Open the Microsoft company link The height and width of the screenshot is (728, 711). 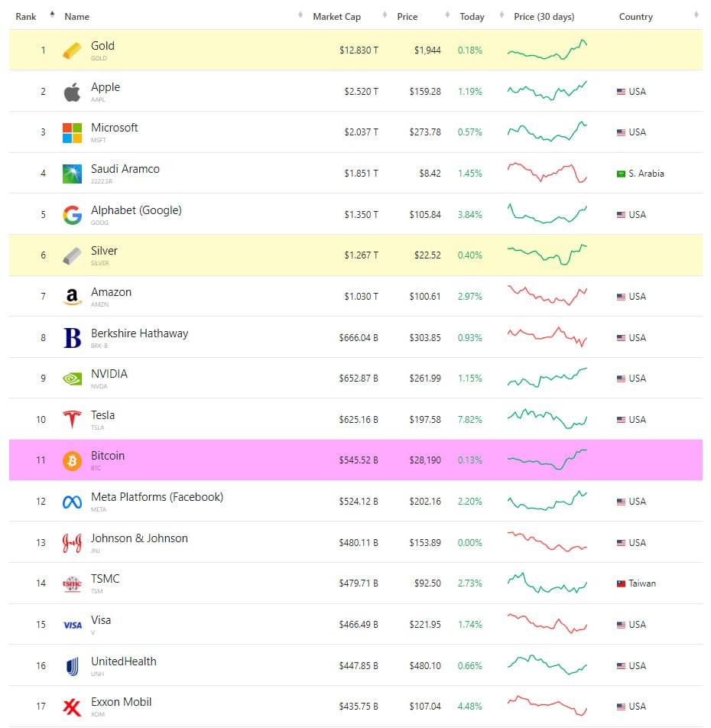point(114,128)
